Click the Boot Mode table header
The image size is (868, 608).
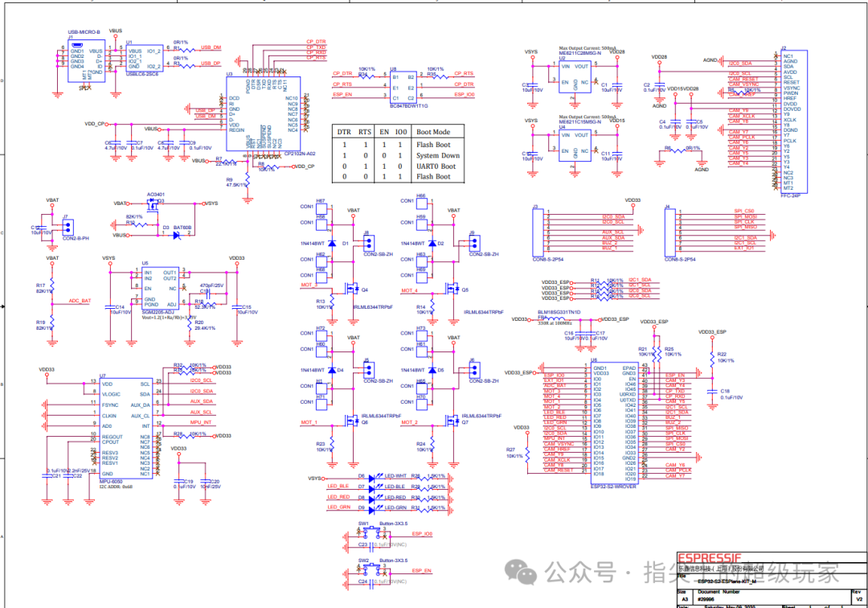(433, 132)
